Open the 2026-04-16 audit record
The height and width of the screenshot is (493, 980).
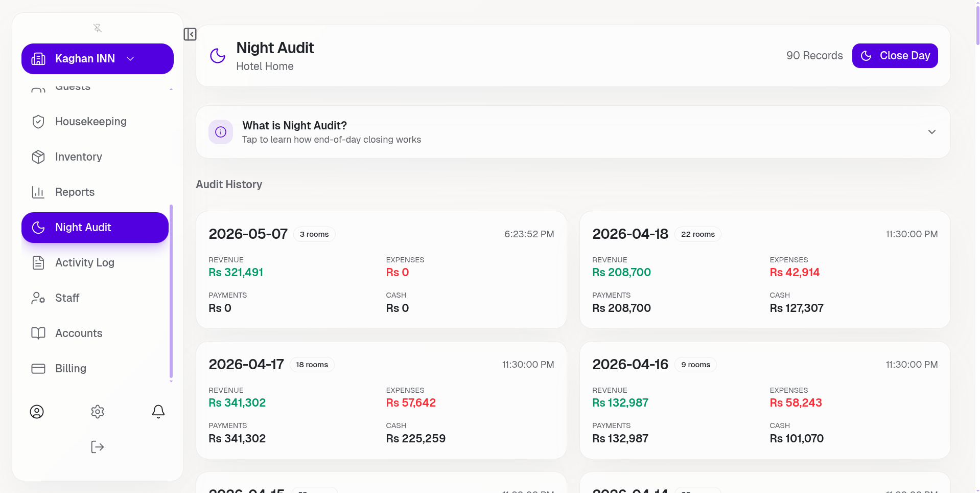pyautogui.click(x=765, y=400)
